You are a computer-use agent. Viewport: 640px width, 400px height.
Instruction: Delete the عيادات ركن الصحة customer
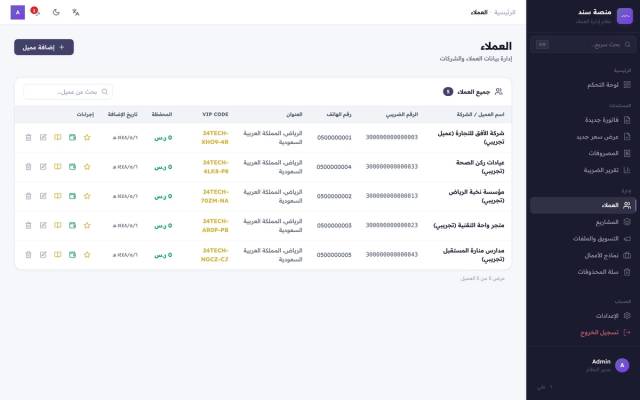[28, 167]
